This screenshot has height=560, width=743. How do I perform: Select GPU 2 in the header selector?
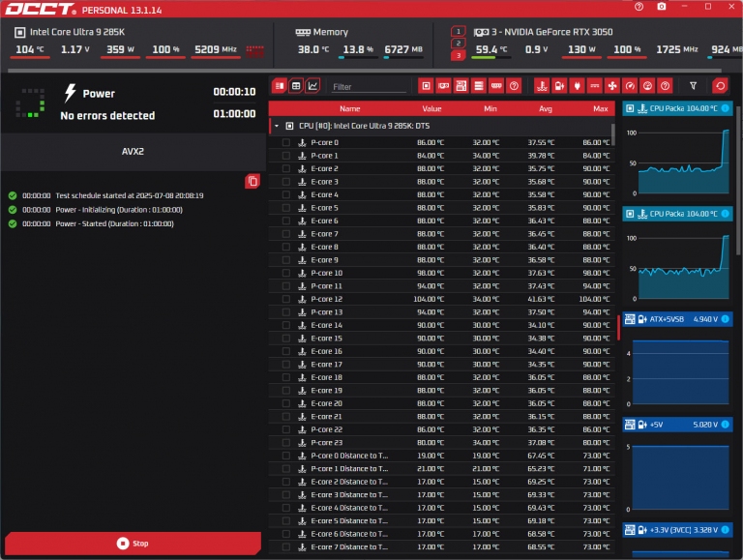pos(459,44)
